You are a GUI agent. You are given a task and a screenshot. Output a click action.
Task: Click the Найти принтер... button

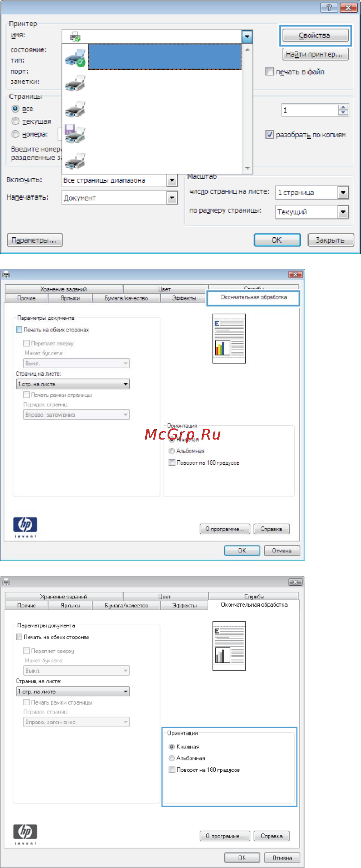(315, 54)
